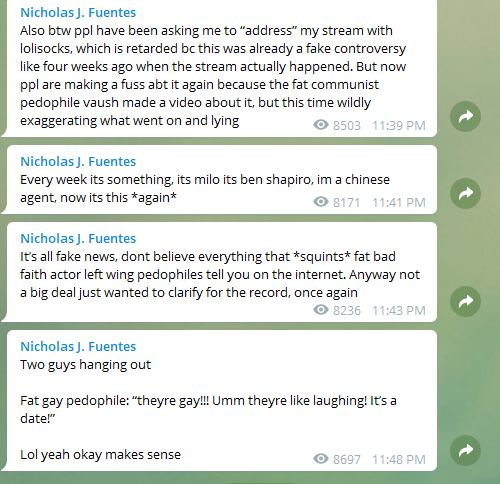Click the eye icon beside 8236 views

[x=321, y=310]
